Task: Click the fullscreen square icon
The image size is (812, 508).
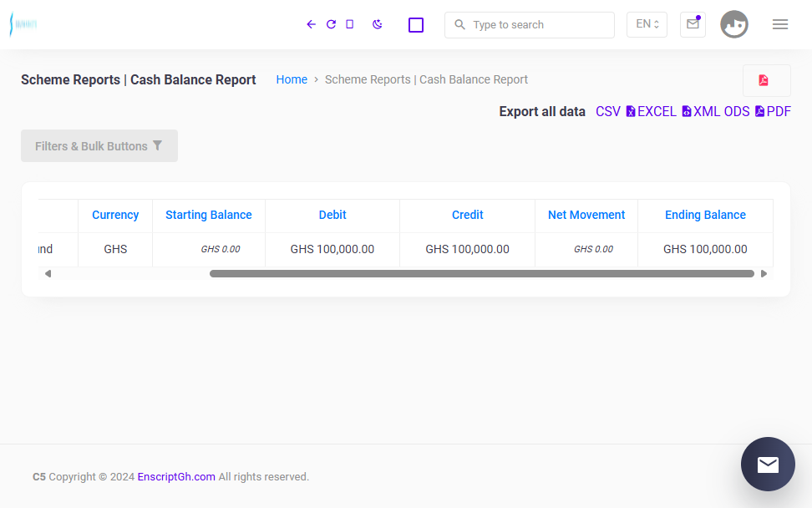Action: 416,25
